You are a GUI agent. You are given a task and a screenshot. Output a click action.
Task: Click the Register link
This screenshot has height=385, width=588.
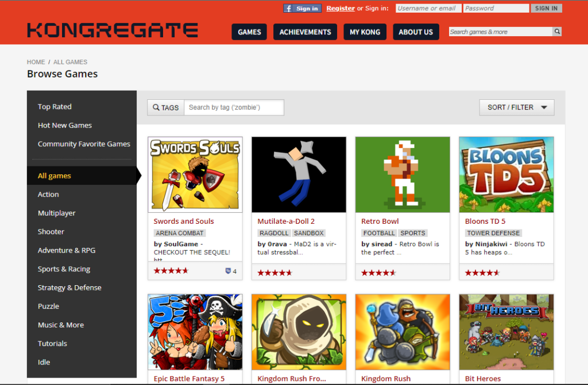(341, 9)
